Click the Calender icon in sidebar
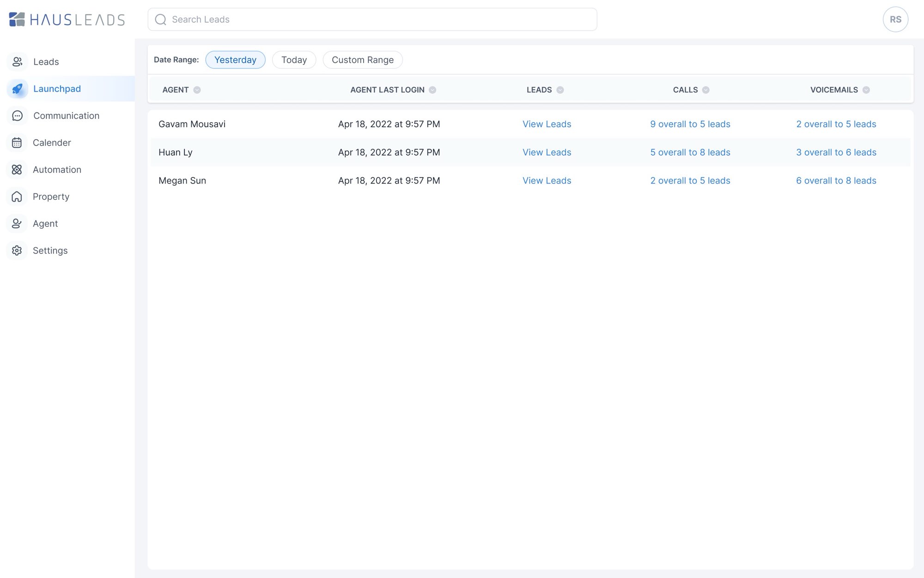Screen dimensions: 924x578 (x=17, y=142)
